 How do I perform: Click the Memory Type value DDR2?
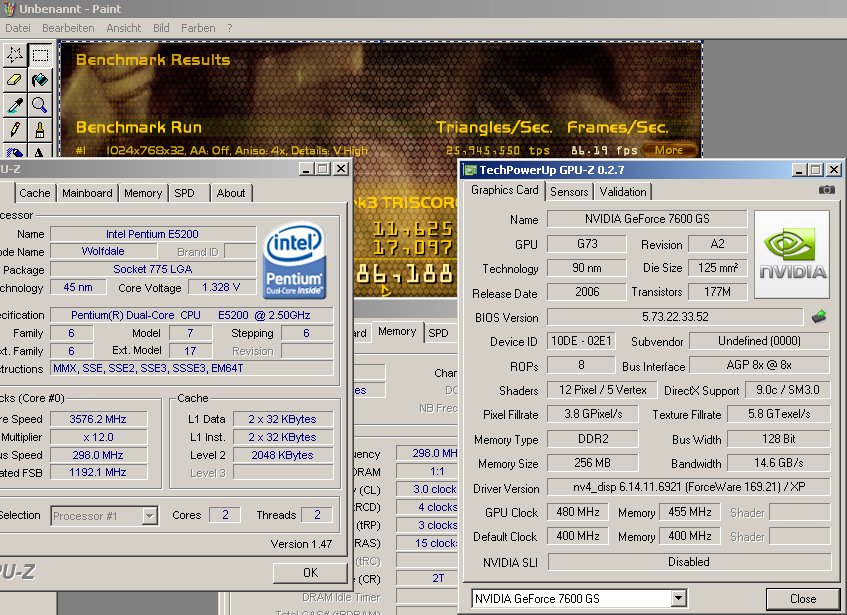click(593, 439)
